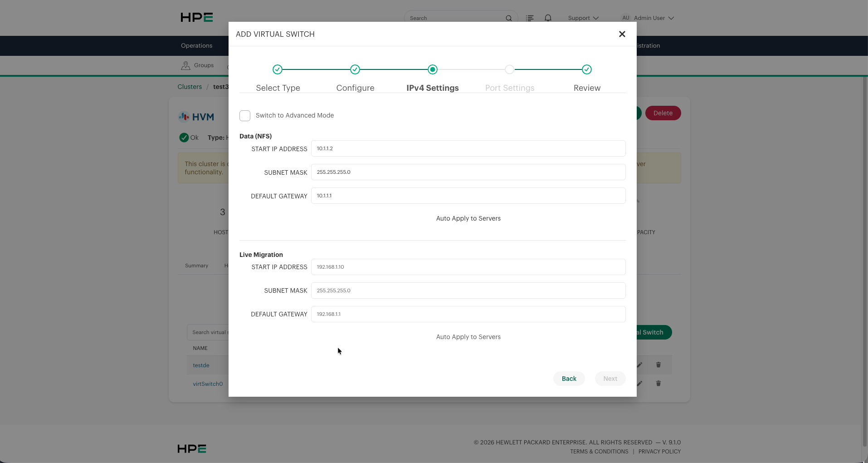The height and width of the screenshot is (463, 868).
Task: Focus the Data (NFS) Start IP Address field
Action: (x=468, y=148)
